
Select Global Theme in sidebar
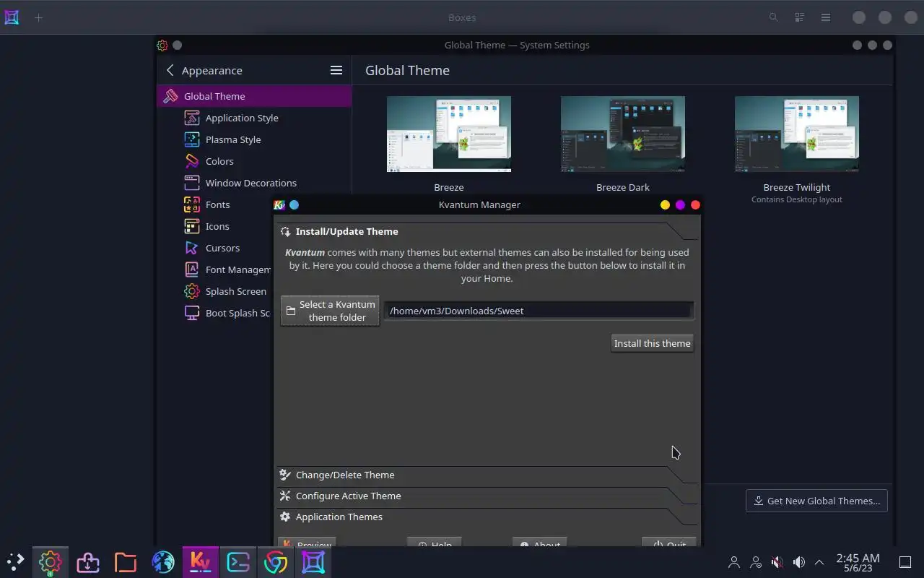click(253, 96)
